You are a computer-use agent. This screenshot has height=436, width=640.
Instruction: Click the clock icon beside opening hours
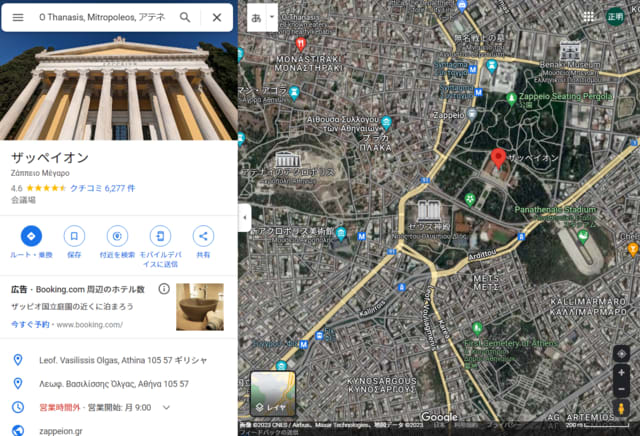(x=18, y=407)
